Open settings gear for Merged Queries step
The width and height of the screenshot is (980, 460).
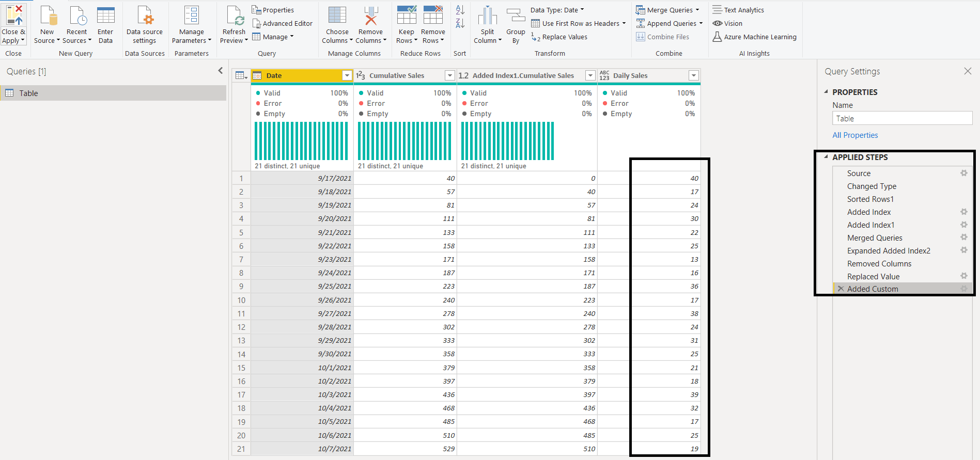964,237
